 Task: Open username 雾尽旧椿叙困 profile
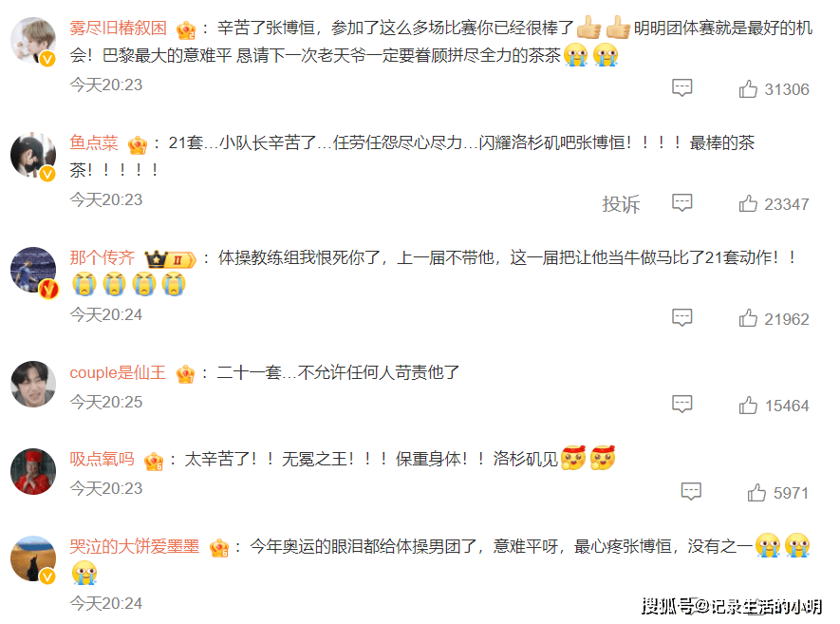point(118,28)
